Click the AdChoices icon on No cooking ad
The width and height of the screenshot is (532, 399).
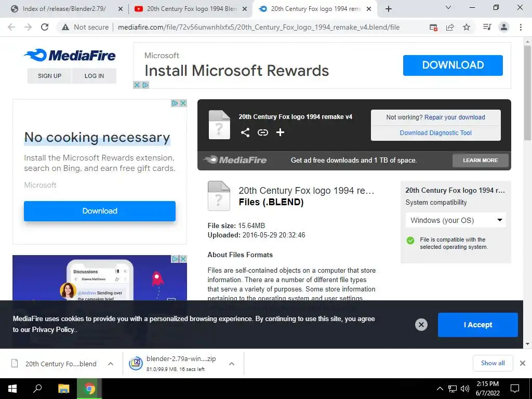click(x=175, y=103)
